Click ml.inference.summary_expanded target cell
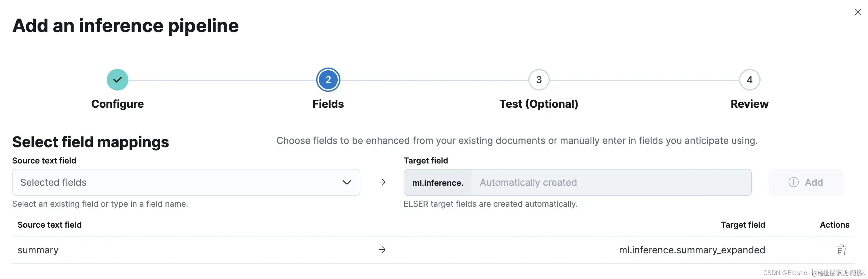Image resolution: width=868 pixels, height=279 pixels. pyautogui.click(x=692, y=250)
